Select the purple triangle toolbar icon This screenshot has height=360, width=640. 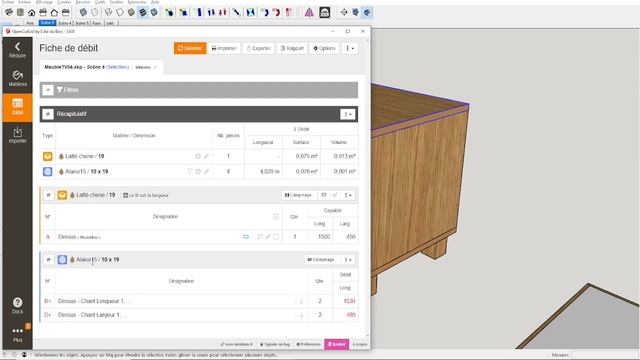coord(309,13)
